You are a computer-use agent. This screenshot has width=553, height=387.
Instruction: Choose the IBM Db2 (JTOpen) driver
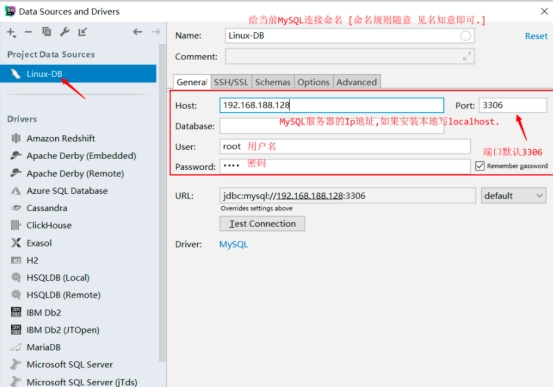coord(63,330)
